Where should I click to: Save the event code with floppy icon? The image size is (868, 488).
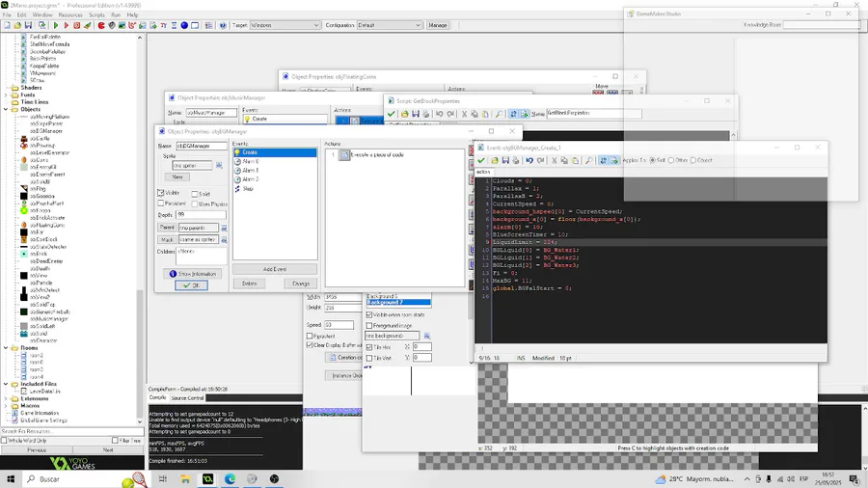(x=505, y=160)
